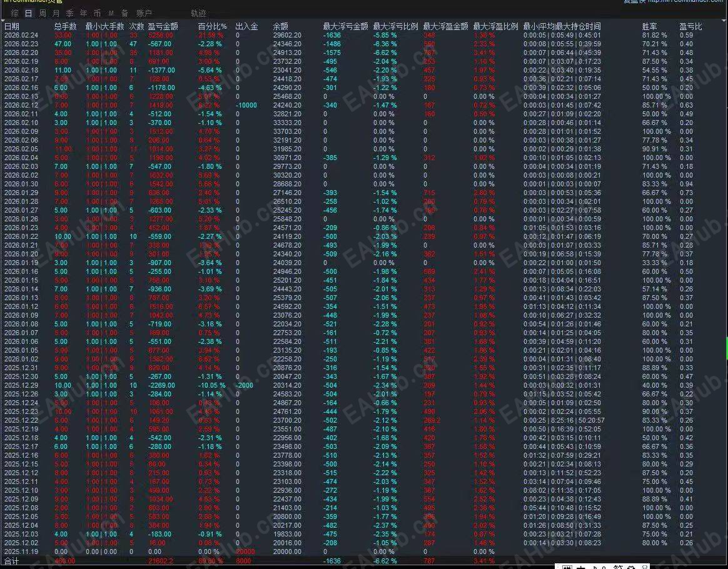Click the 合计 totals row label

[x=12, y=561]
